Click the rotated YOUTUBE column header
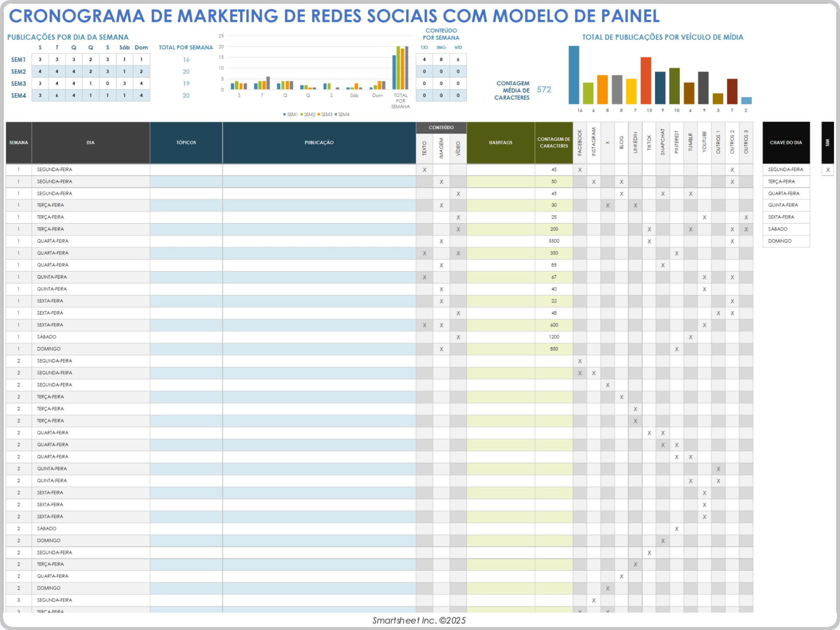 (x=704, y=143)
